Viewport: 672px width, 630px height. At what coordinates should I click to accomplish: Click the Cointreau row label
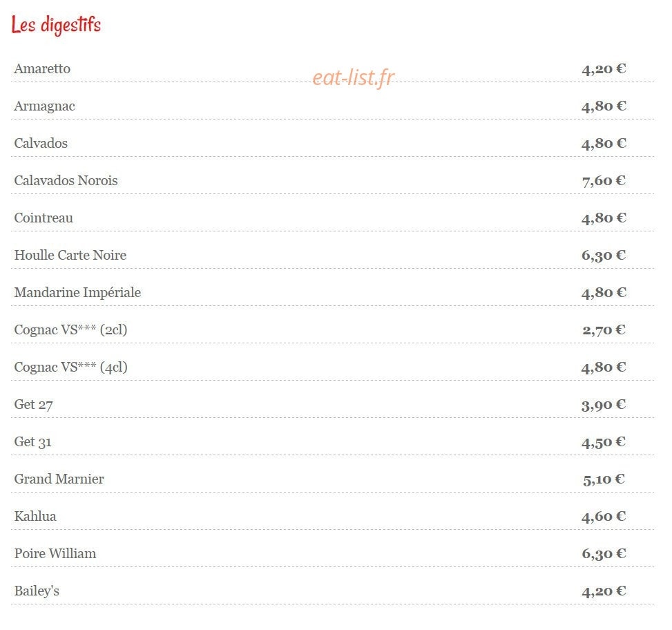[x=44, y=218]
